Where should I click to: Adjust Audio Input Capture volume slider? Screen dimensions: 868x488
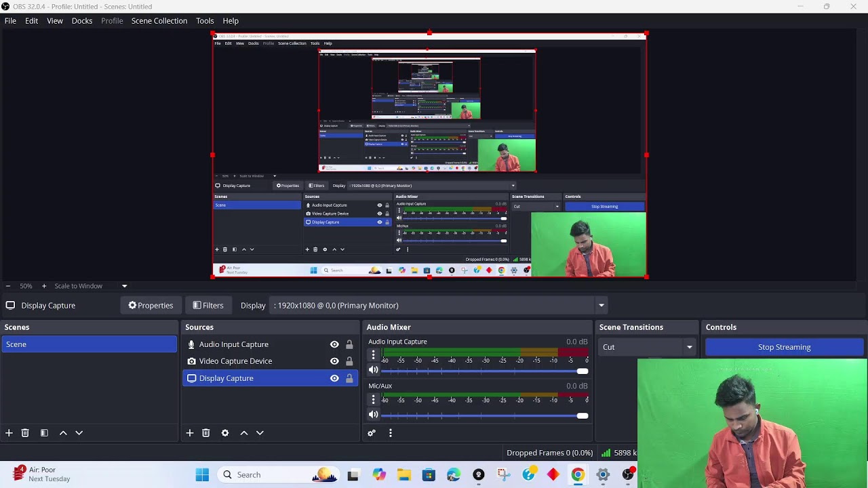click(484, 371)
